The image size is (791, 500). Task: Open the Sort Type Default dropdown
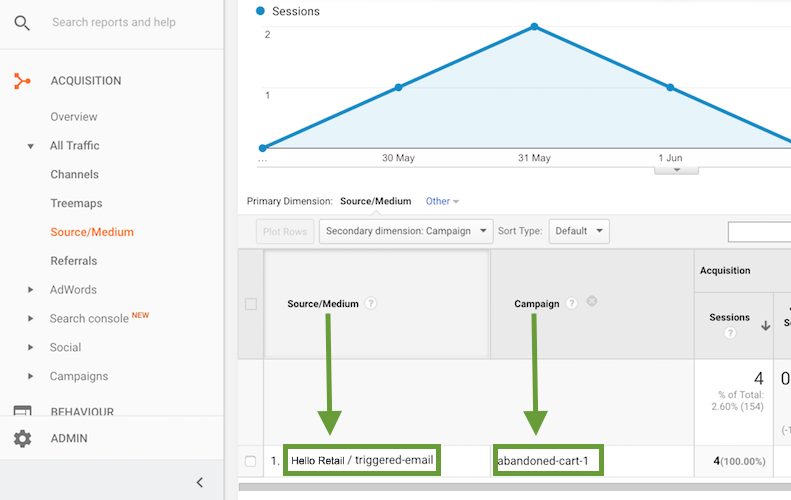(x=578, y=231)
